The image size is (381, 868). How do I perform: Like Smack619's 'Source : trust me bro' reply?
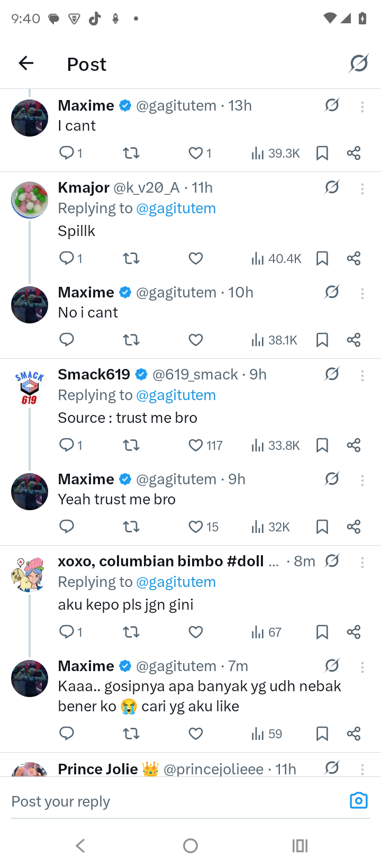click(x=196, y=445)
